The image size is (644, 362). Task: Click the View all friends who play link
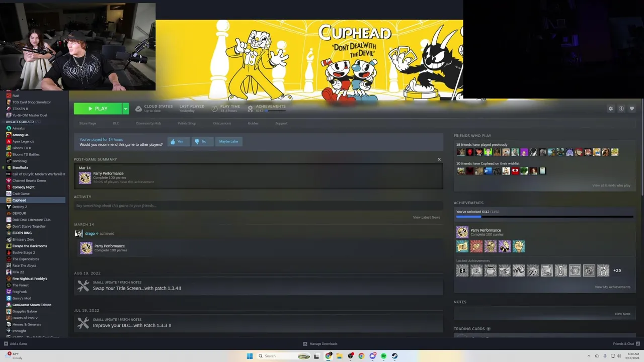point(611,186)
